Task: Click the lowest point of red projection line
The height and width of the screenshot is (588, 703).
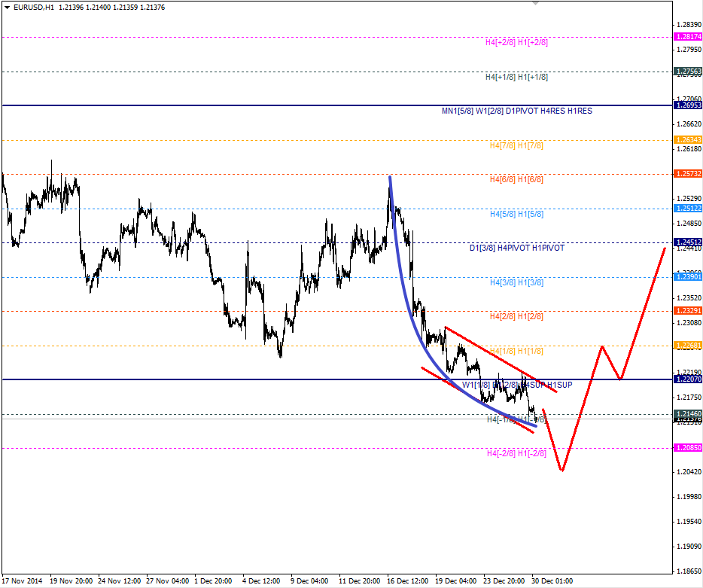Action: (561, 471)
